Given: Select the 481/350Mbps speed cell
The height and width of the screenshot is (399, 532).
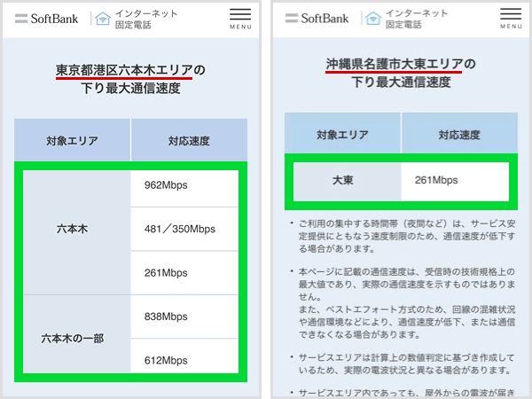Looking at the screenshot, I should 184,229.
